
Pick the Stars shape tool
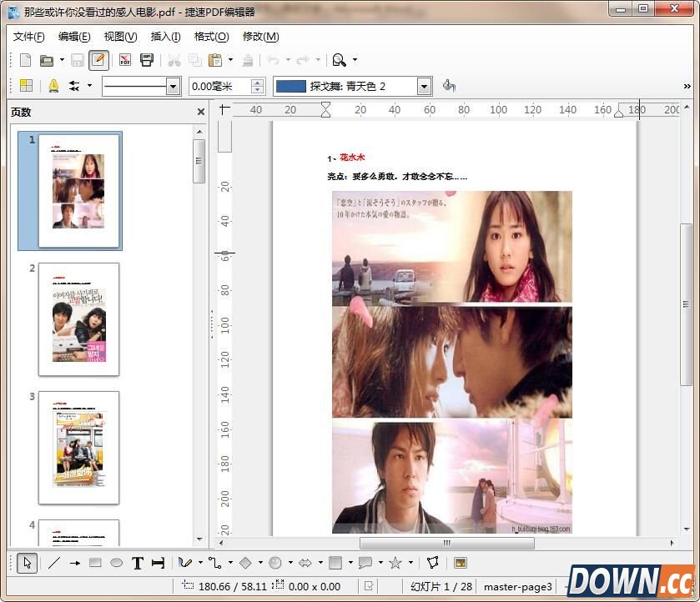click(x=395, y=563)
